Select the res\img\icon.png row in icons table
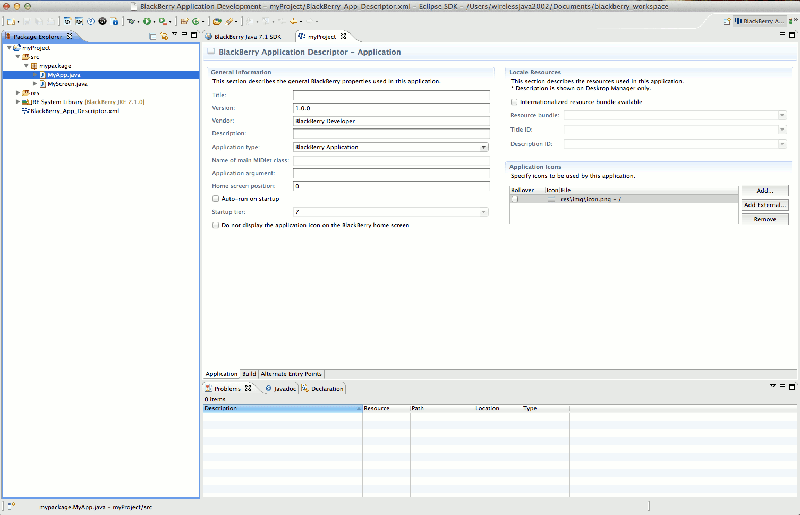The height and width of the screenshot is (515, 800). pos(623,199)
